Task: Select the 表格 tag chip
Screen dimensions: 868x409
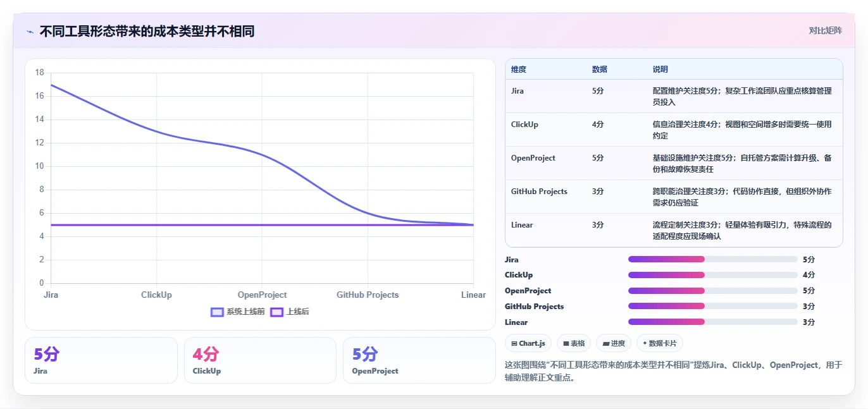Action: 574,343
